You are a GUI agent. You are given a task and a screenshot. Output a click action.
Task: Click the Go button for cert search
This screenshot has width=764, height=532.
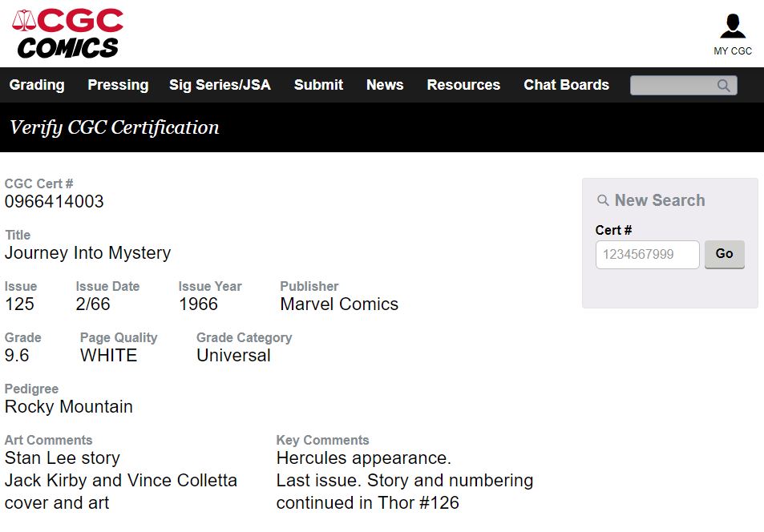click(725, 254)
